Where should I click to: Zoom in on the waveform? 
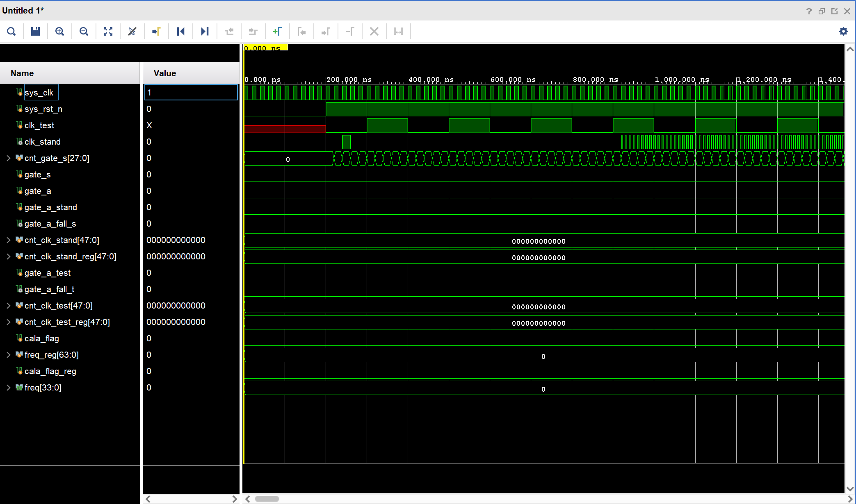[x=59, y=32]
